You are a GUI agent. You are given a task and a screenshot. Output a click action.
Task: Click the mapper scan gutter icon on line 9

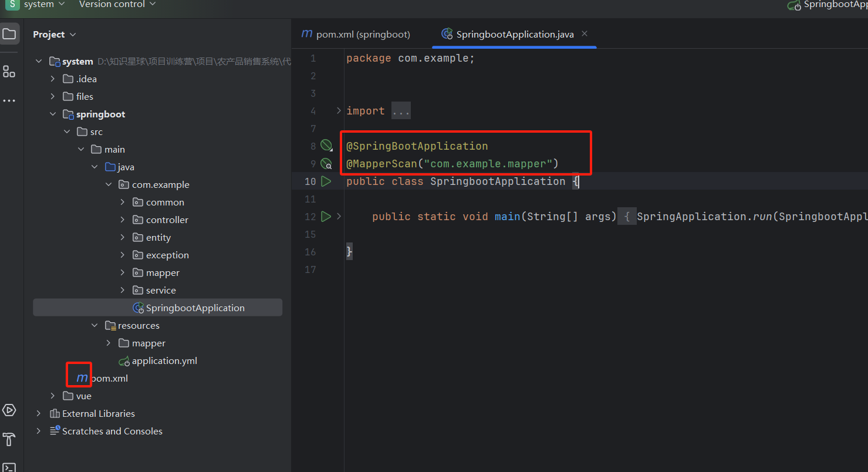tap(326, 163)
